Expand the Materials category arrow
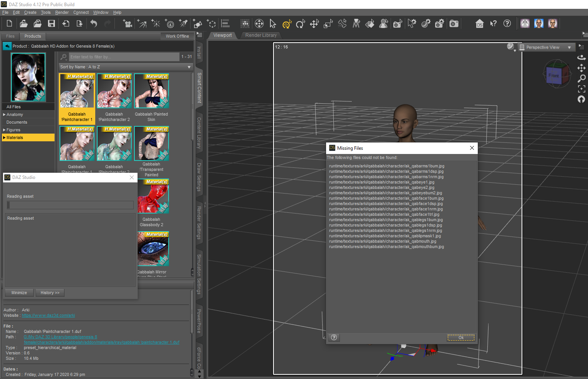 (4, 137)
